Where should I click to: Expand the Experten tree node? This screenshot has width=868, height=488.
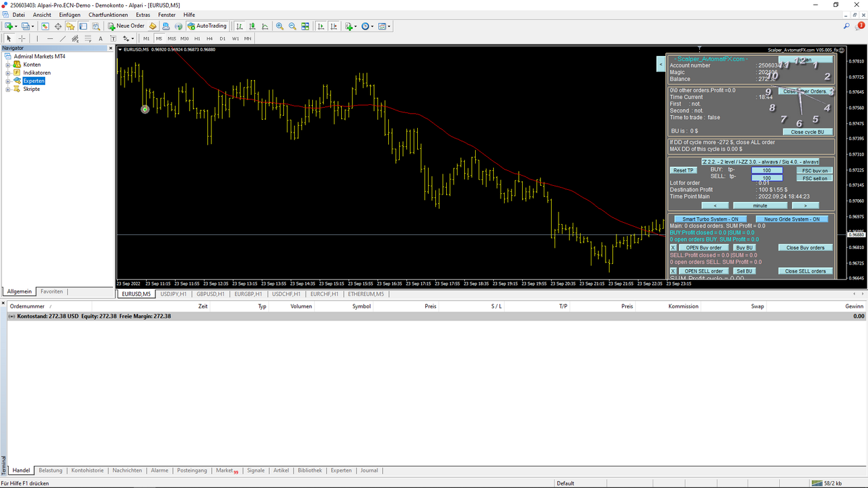tap(8, 81)
